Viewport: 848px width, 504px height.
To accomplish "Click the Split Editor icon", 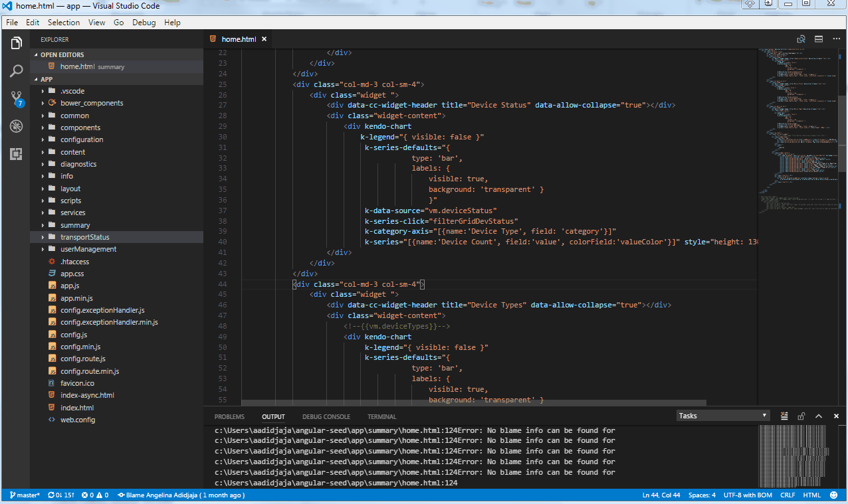I will pyautogui.click(x=819, y=39).
